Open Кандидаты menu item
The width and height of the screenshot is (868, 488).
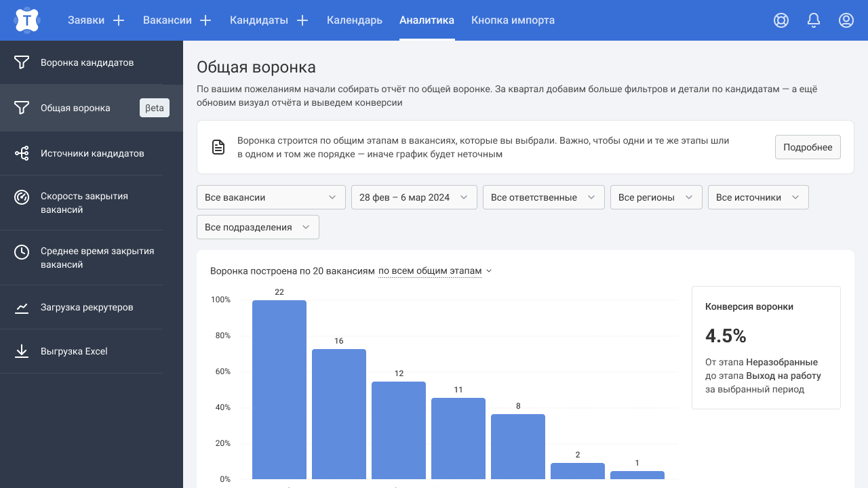click(x=259, y=20)
